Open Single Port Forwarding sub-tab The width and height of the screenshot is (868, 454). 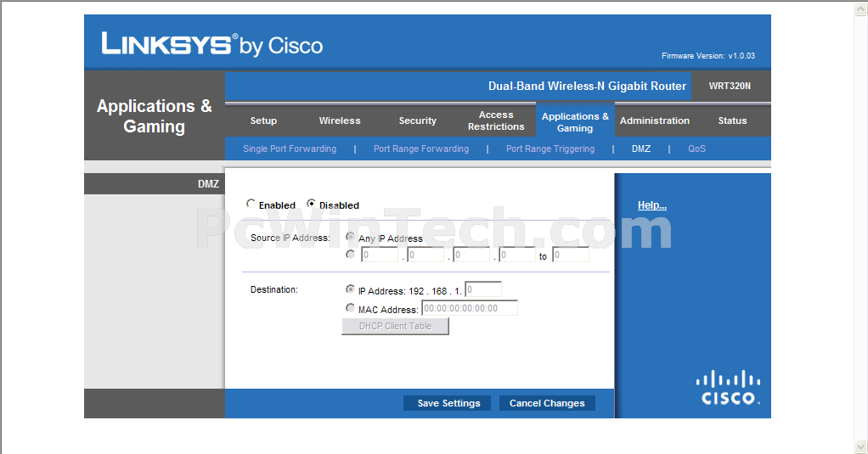coord(290,149)
